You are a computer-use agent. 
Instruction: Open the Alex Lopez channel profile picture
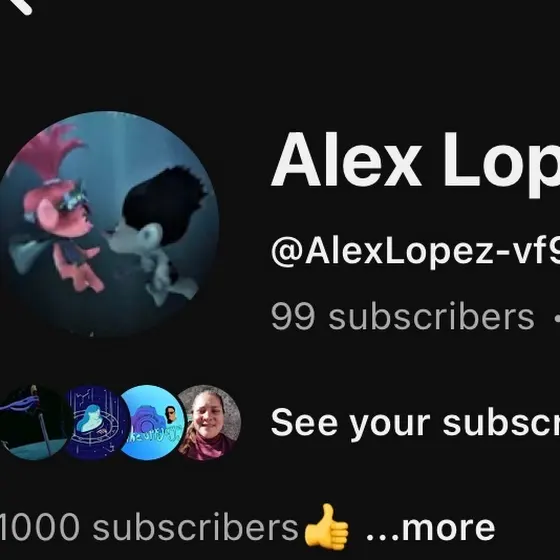tap(107, 224)
